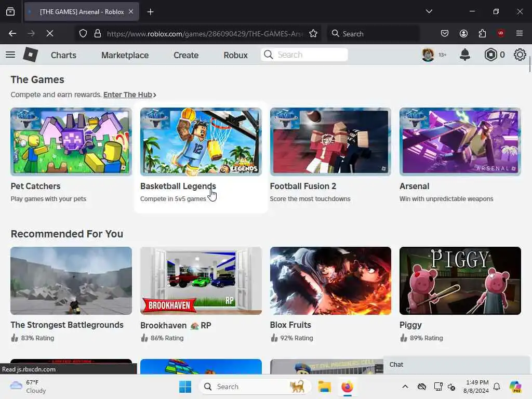The width and height of the screenshot is (532, 399).
Task: Open the Pet Catchers title link
Action: 36,187
